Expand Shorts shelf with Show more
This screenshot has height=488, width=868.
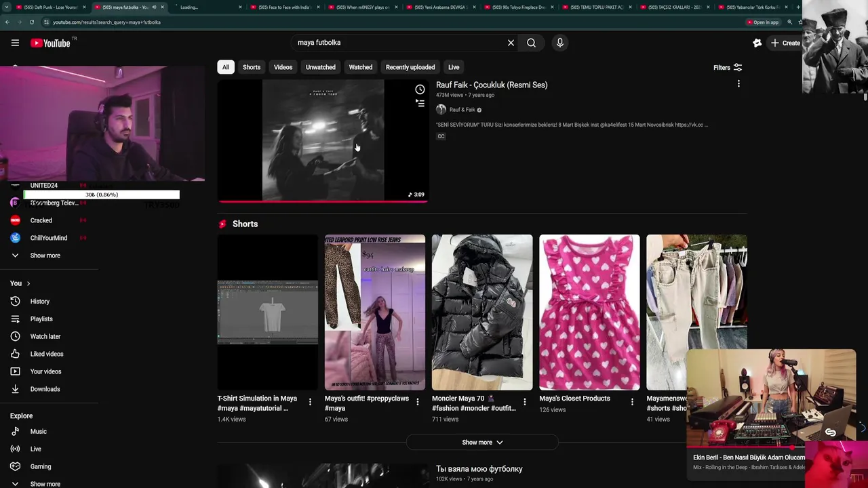(482, 443)
